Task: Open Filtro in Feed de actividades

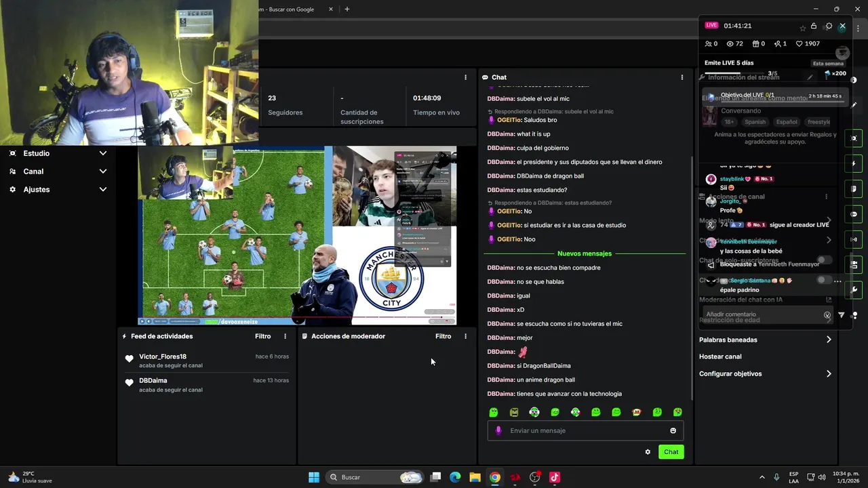Action: click(262, 336)
